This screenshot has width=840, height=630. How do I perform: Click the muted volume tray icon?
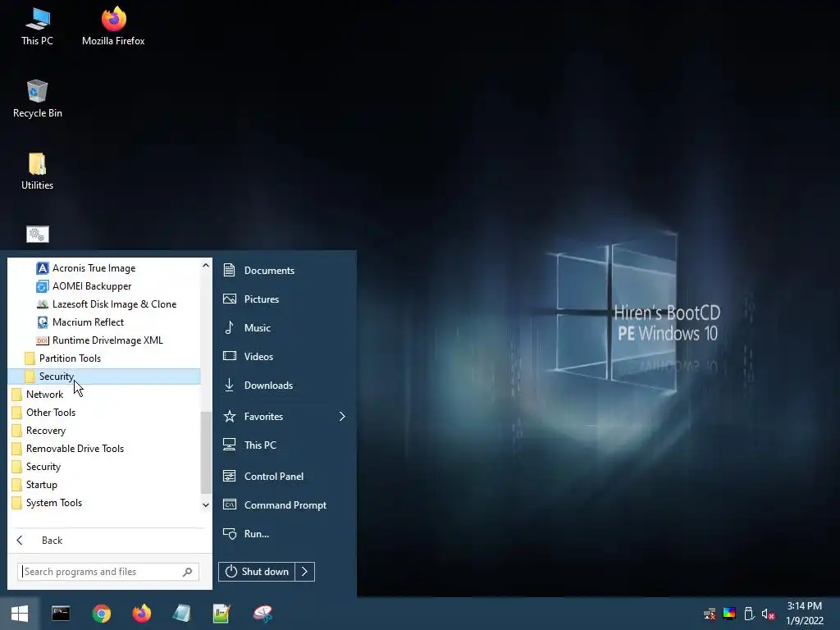(768, 614)
